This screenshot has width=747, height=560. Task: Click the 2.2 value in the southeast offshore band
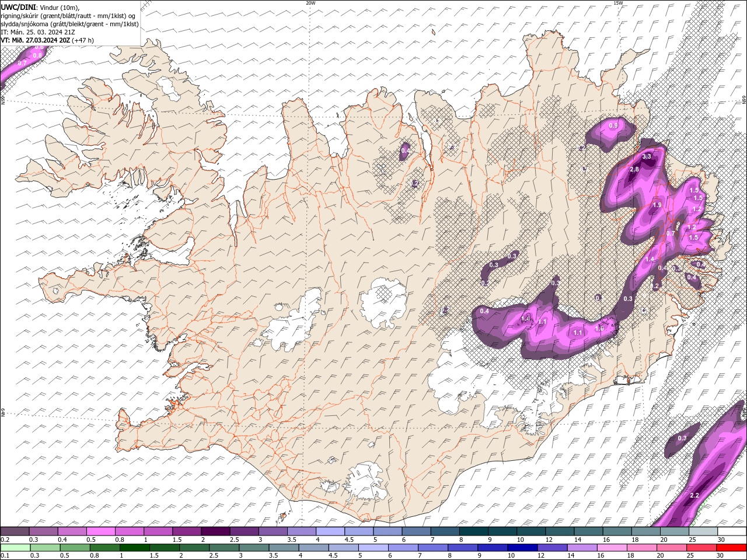[x=694, y=495]
